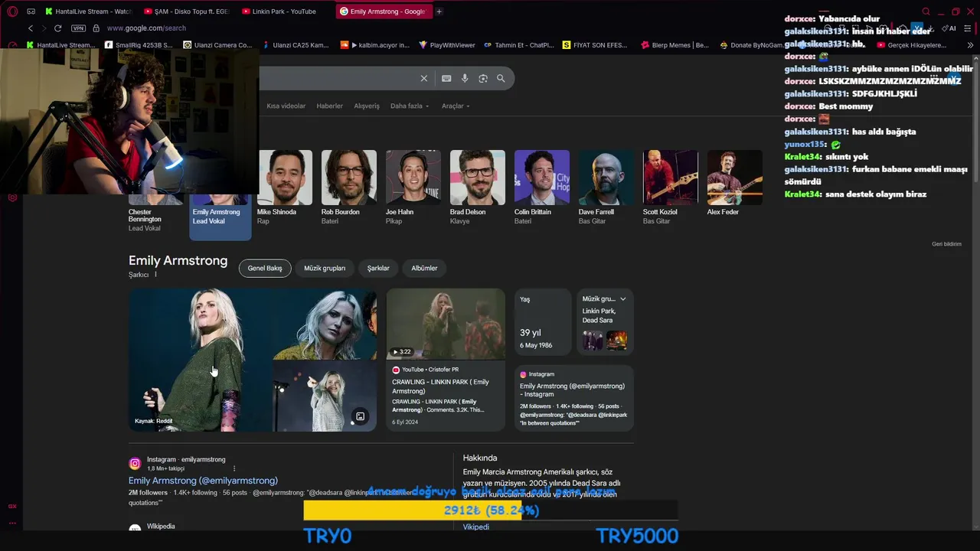Select the Müzik grupları chip
980x551 pixels.
click(x=325, y=268)
